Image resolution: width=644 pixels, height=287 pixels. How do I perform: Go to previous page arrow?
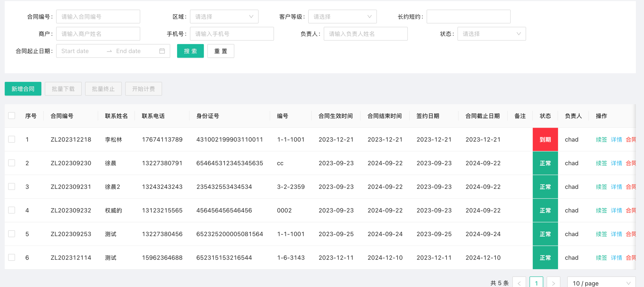click(x=519, y=283)
